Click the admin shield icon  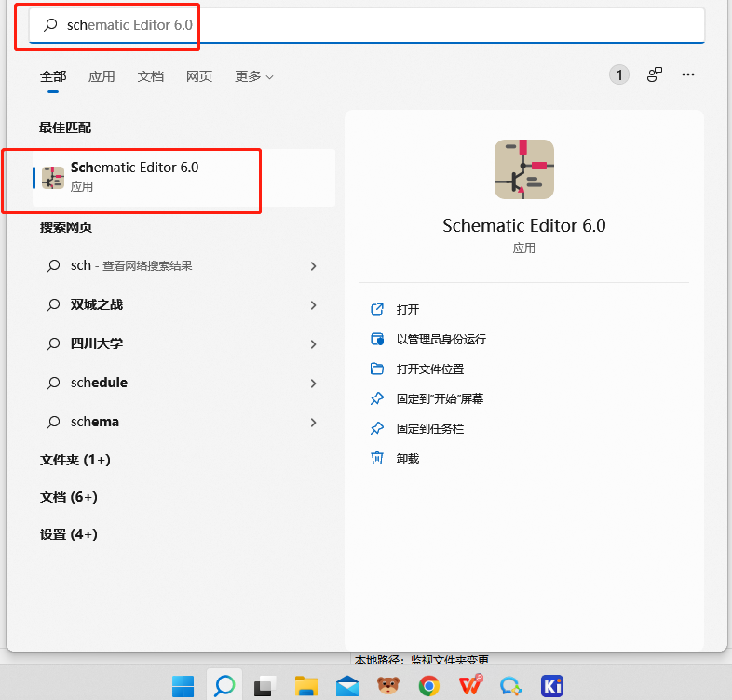[x=377, y=339]
